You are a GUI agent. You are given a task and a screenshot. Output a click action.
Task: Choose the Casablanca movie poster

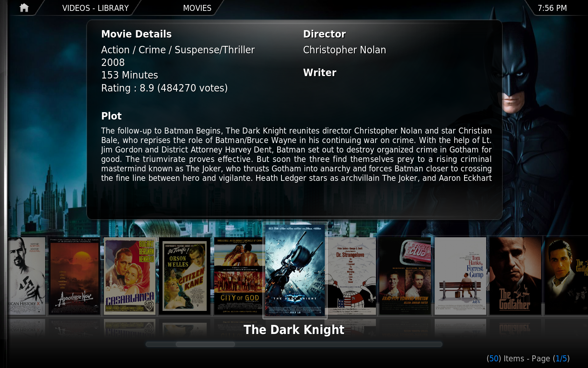click(x=129, y=276)
